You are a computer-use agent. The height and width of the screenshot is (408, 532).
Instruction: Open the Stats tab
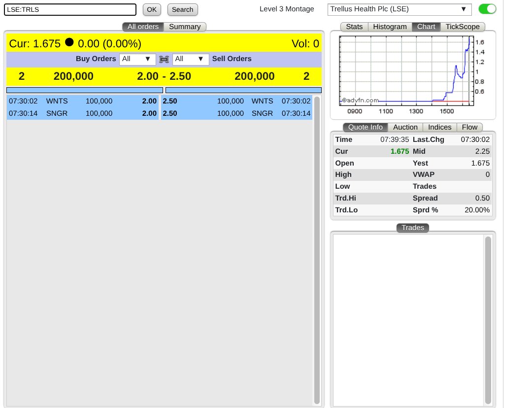pos(354,27)
